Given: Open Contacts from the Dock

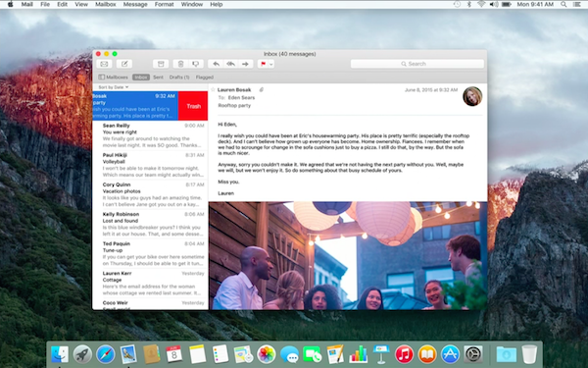Looking at the screenshot, I should point(152,353).
